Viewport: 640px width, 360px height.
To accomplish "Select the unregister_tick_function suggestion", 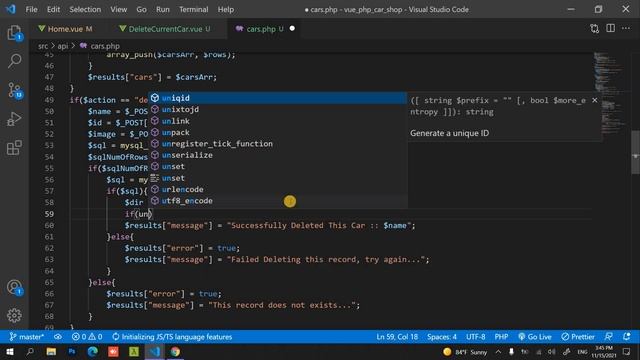I will pos(277,144).
